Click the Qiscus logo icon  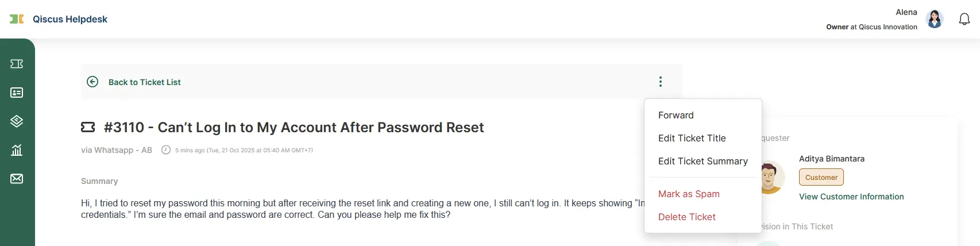[x=17, y=19]
